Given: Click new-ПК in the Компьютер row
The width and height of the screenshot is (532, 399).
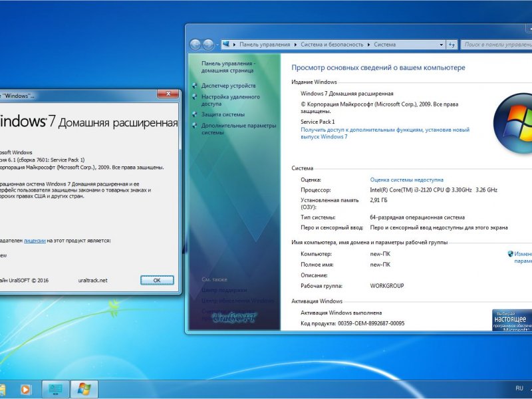Looking at the screenshot, I should tap(380, 254).
